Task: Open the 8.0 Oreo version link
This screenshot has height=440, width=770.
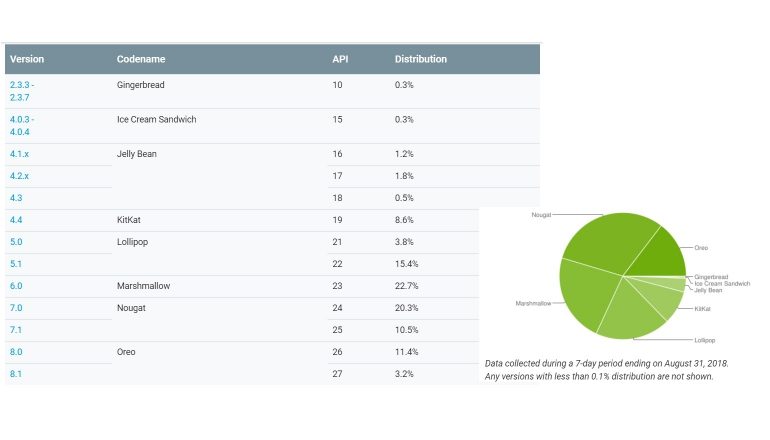Action: pyautogui.click(x=16, y=352)
